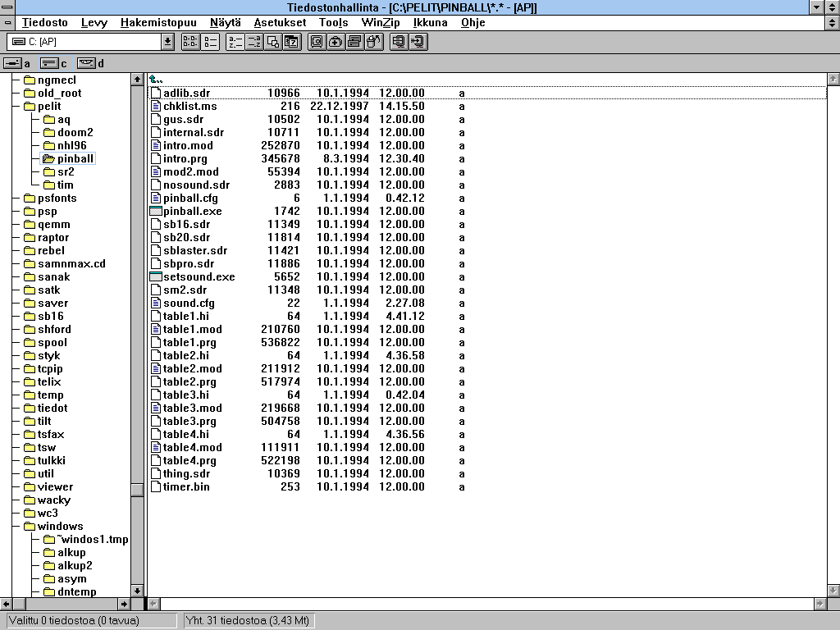This screenshot has width=840, height=630.
Task: Open the Ikkuna menu
Action: 430,22
